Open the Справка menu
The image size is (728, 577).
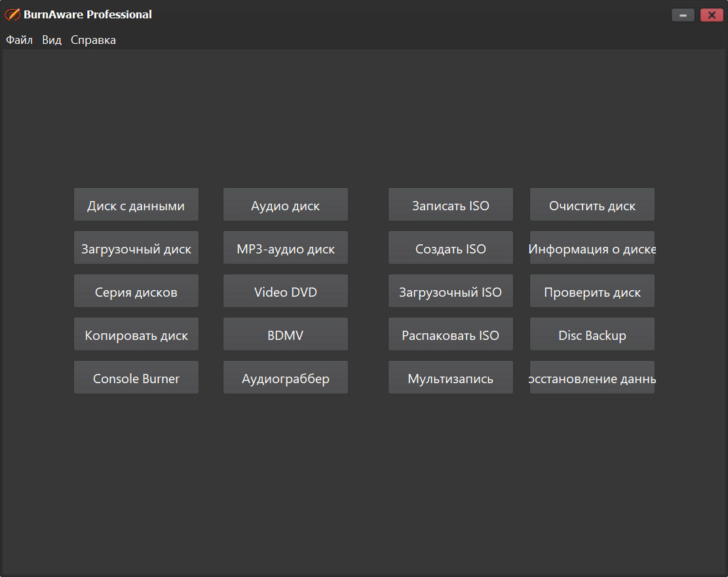pyautogui.click(x=93, y=41)
